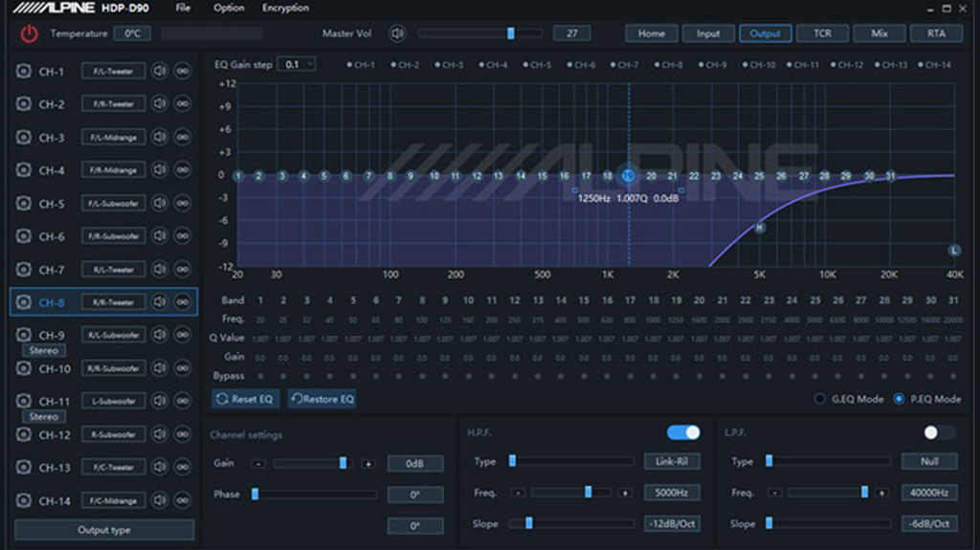The image size is (980, 550).
Task: Mute CH-3 speaker icon
Action: (x=160, y=137)
